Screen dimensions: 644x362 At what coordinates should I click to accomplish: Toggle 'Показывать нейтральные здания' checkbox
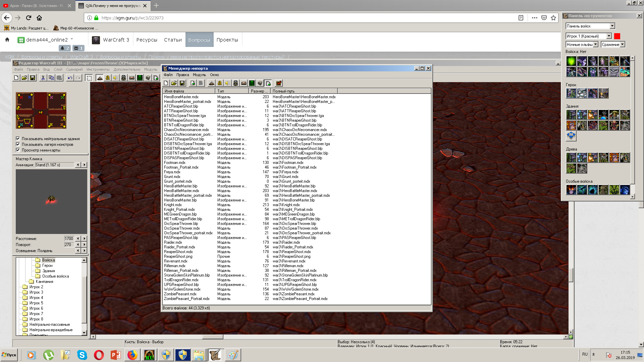click(x=18, y=138)
